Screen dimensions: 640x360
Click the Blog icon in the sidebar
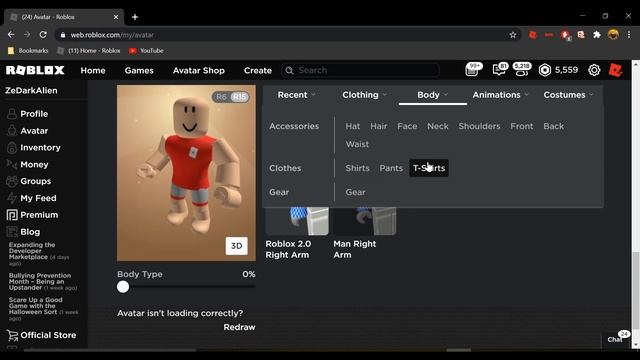pos(12,232)
